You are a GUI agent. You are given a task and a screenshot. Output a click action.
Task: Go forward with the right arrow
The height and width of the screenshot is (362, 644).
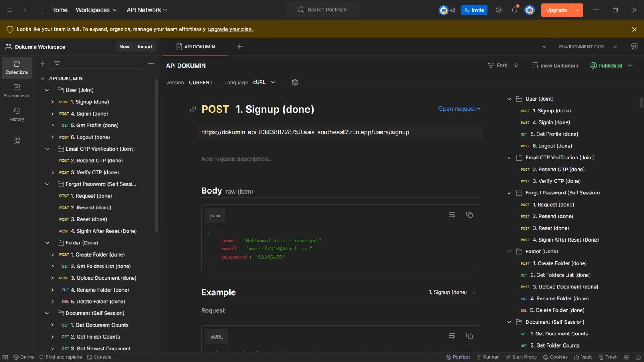(x=41, y=10)
